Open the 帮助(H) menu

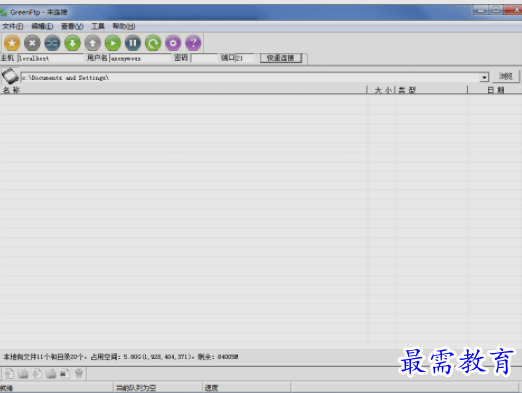pyautogui.click(x=124, y=26)
